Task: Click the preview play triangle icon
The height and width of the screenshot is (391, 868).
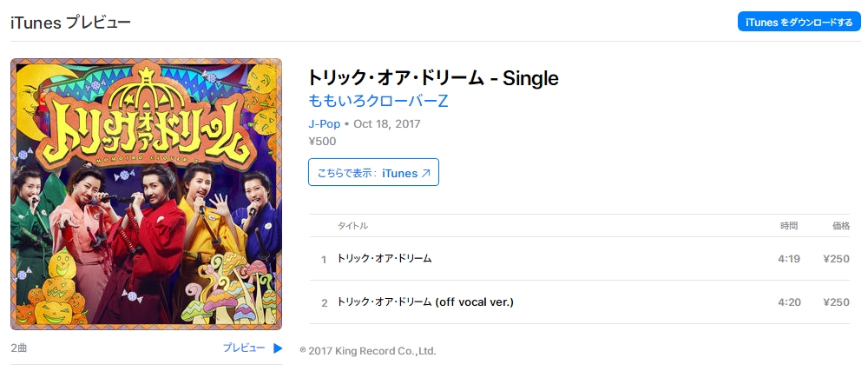Action: (278, 348)
